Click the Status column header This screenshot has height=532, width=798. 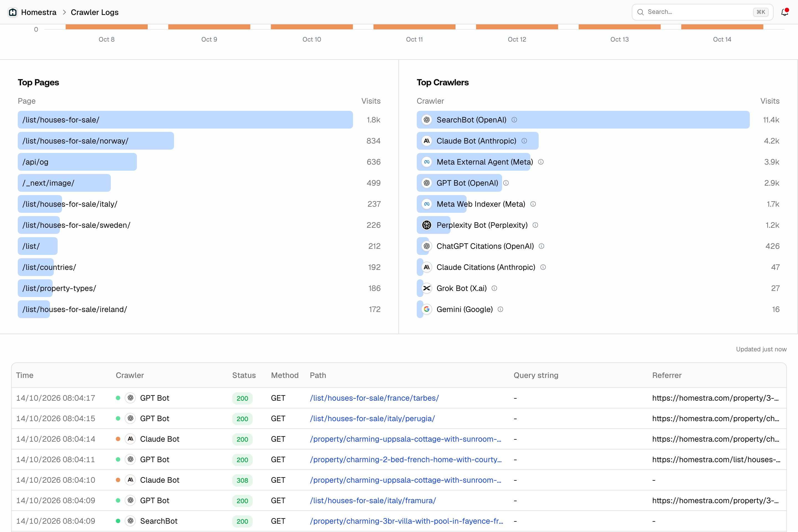(x=244, y=375)
